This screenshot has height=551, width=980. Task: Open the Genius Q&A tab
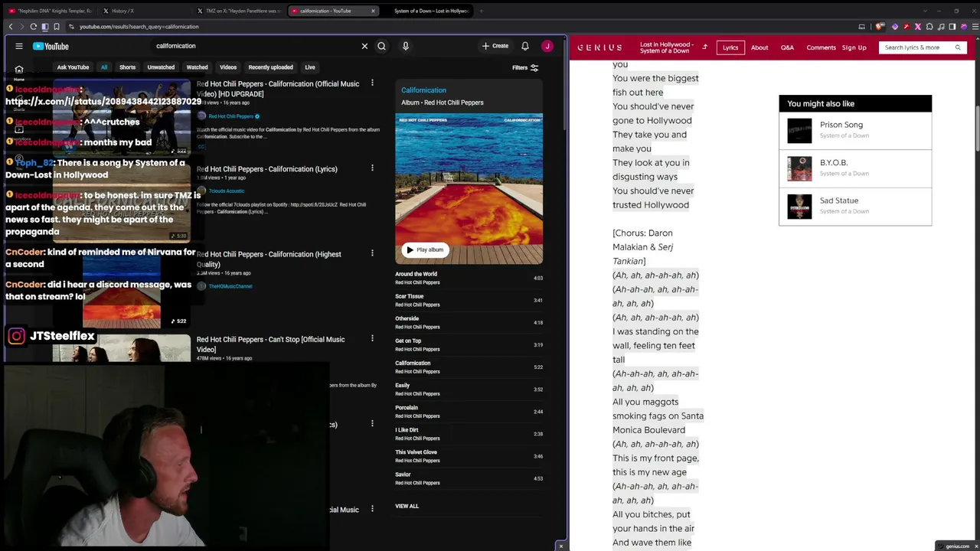[787, 47]
